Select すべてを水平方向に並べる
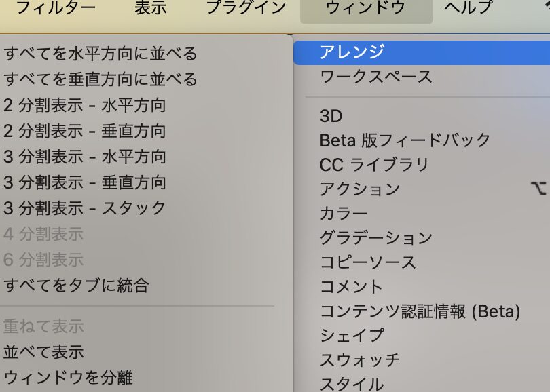 (x=100, y=54)
